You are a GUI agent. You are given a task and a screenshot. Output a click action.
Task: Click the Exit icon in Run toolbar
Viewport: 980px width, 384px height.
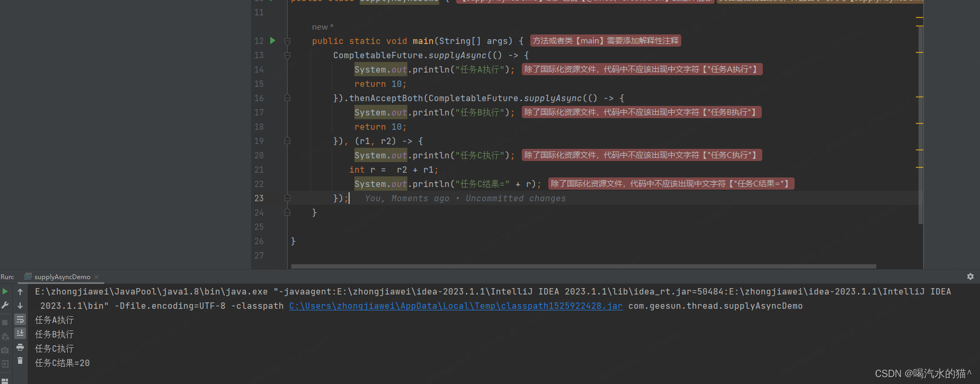[5, 364]
